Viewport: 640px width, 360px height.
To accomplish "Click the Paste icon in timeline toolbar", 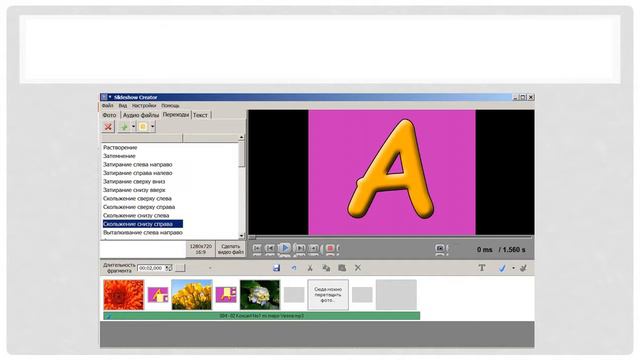I will (x=342, y=268).
